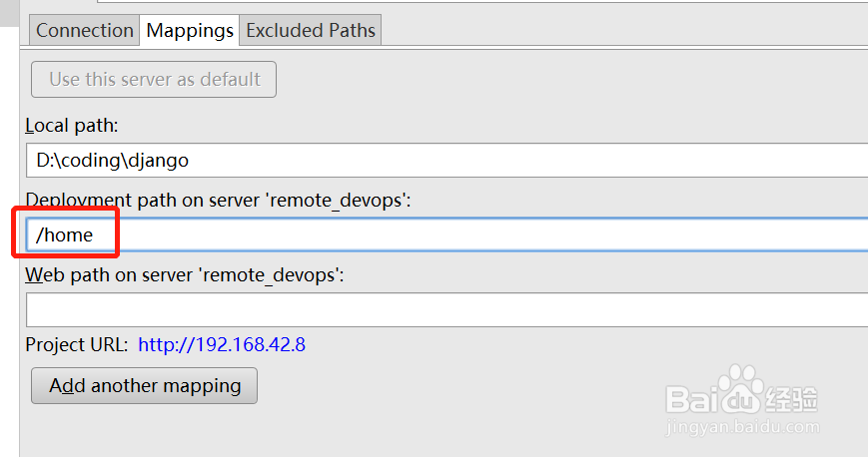The width and height of the screenshot is (868, 457).
Task: Click the "Local path:" label
Action: (72, 126)
